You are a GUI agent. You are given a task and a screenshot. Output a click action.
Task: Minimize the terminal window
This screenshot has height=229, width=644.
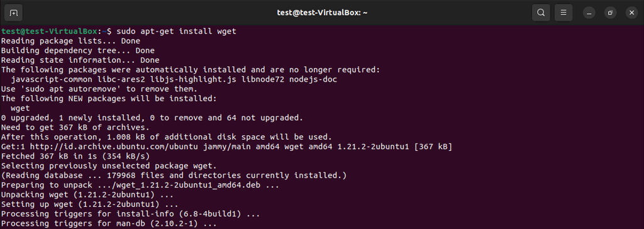589,13
